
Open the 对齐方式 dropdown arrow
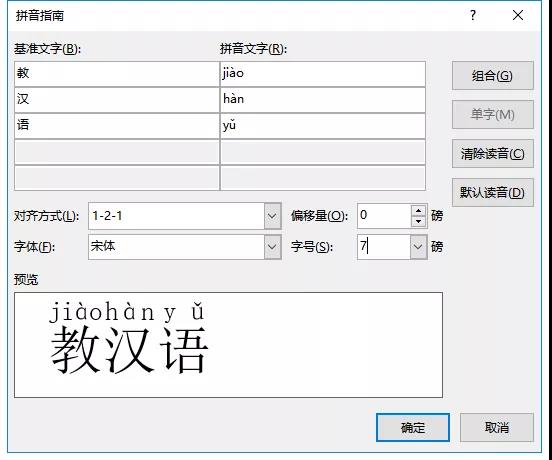click(x=272, y=216)
